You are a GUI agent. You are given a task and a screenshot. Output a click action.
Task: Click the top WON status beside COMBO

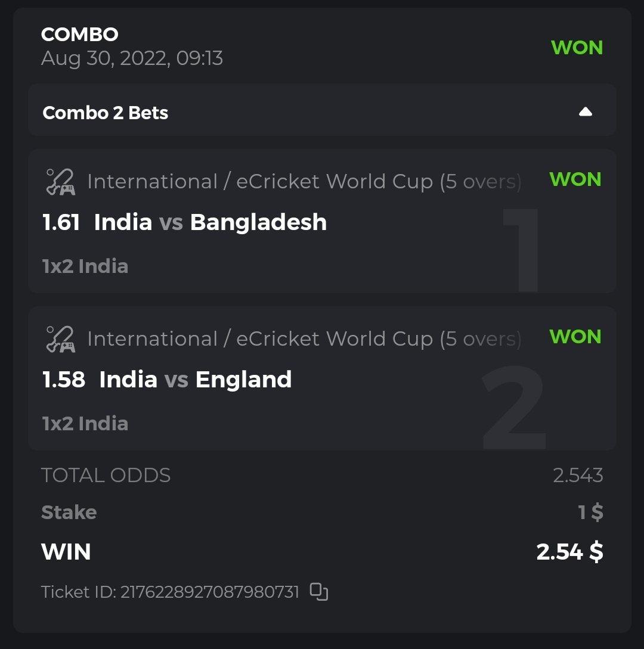(577, 48)
